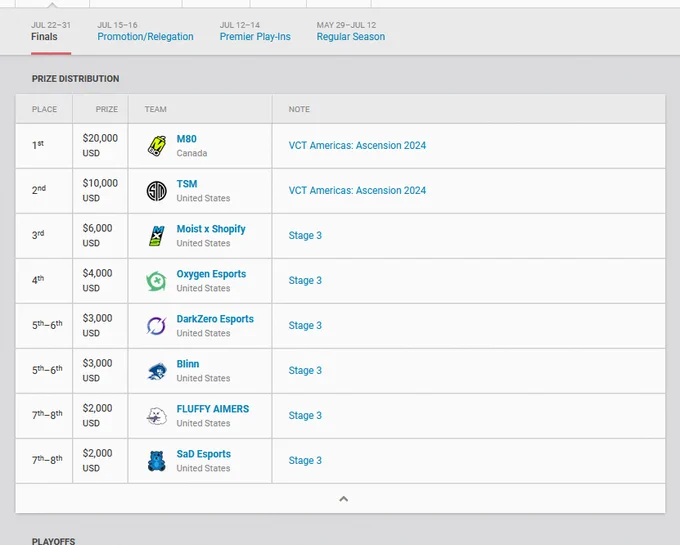Open Stage 3 link in Moist x Shopify row
This screenshot has height=545, width=680.
pos(305,235)
